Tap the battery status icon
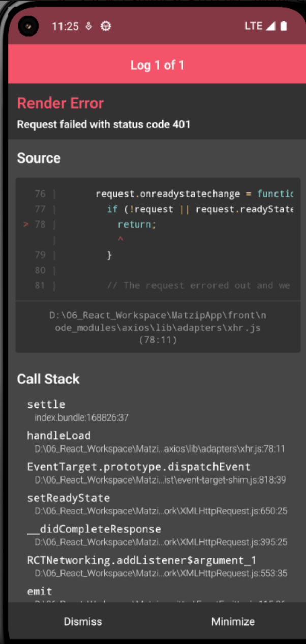This screenshot has height=644, width=306. 284,26
